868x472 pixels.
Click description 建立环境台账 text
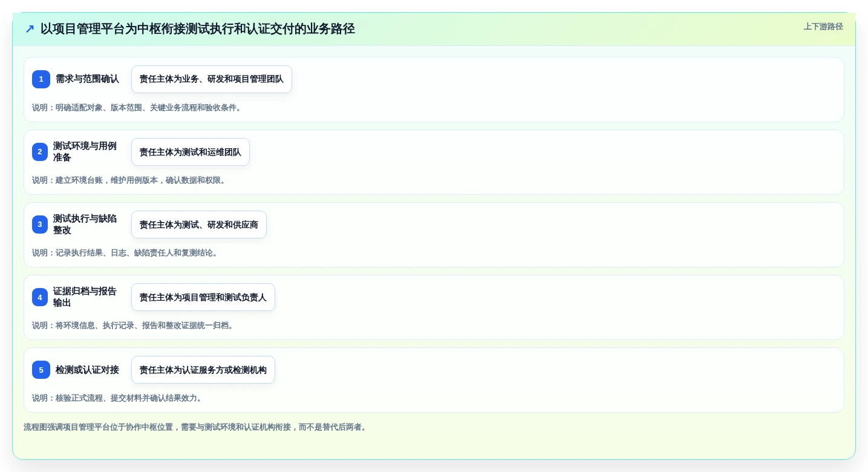130,180
